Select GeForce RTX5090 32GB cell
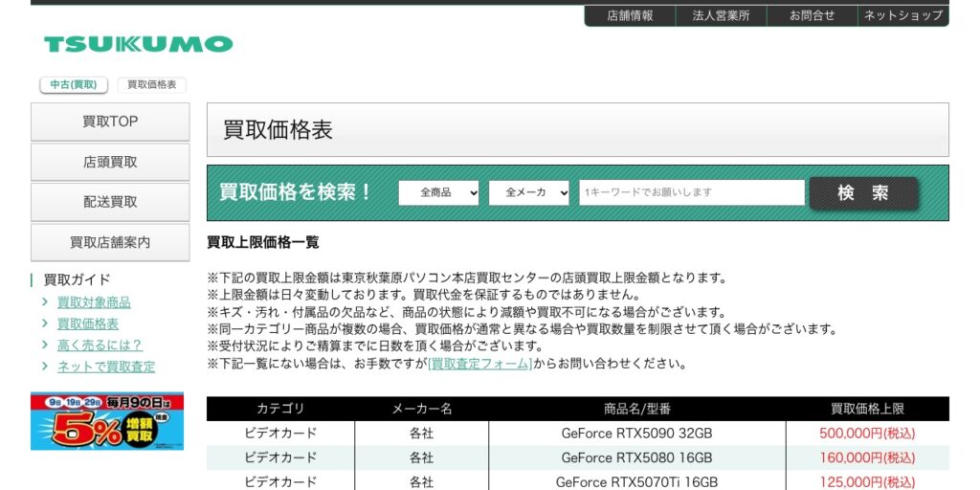Viewport: 980px width, 490px height. coord(636,434)
